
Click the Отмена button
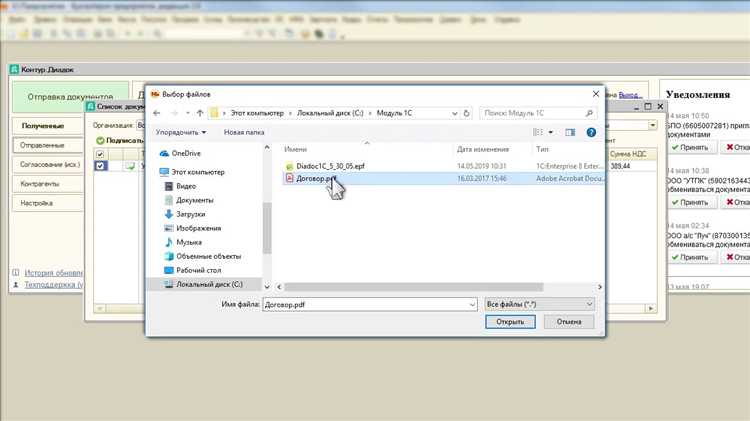point(569,322)
